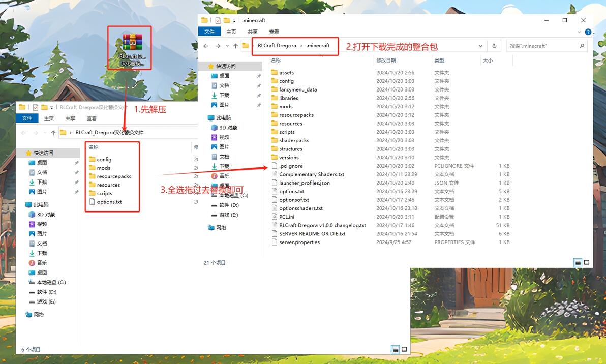
Task: Select RLCraft Dregora v1.0.0 changelog.txt
Action: coord(318,226)
